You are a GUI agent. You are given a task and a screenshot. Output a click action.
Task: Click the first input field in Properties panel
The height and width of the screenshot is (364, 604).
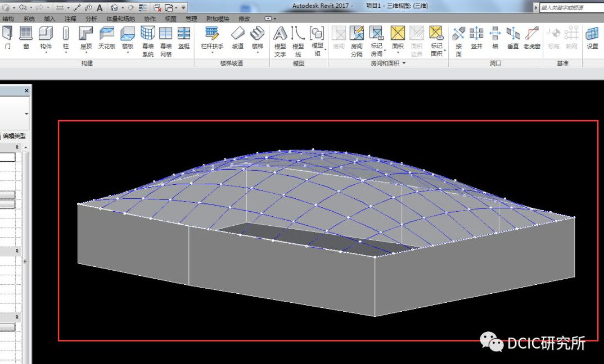(8, 157)
